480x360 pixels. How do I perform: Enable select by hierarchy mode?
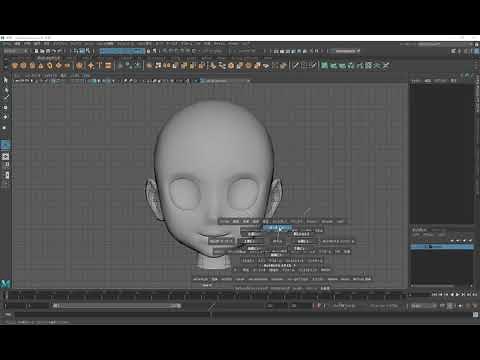click(76, 51)
